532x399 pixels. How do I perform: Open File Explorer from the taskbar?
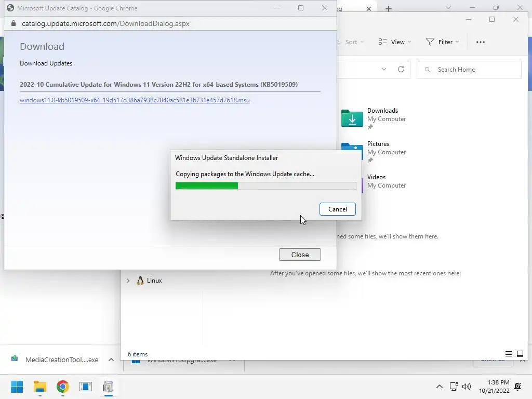click(x=39, y=387)
